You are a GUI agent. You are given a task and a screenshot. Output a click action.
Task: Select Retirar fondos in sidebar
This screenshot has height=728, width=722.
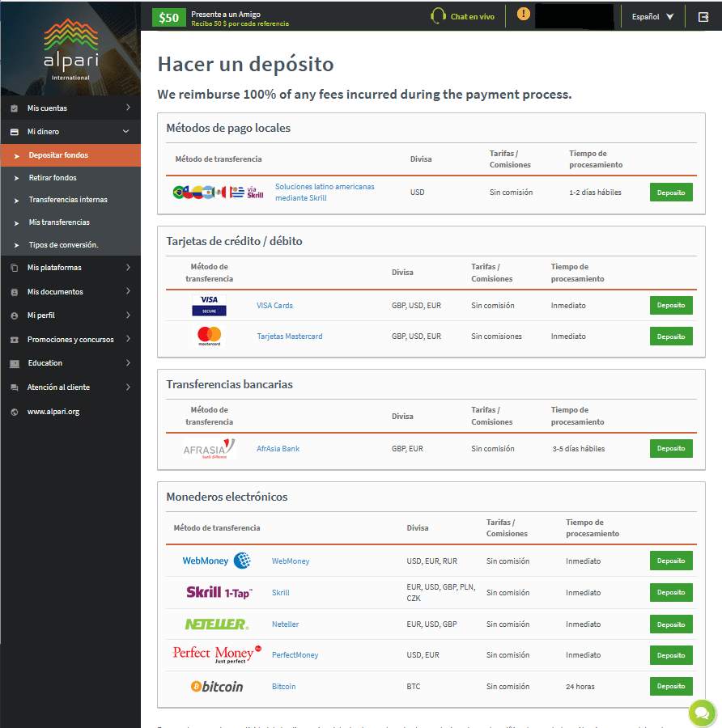(x=53, y=177)
